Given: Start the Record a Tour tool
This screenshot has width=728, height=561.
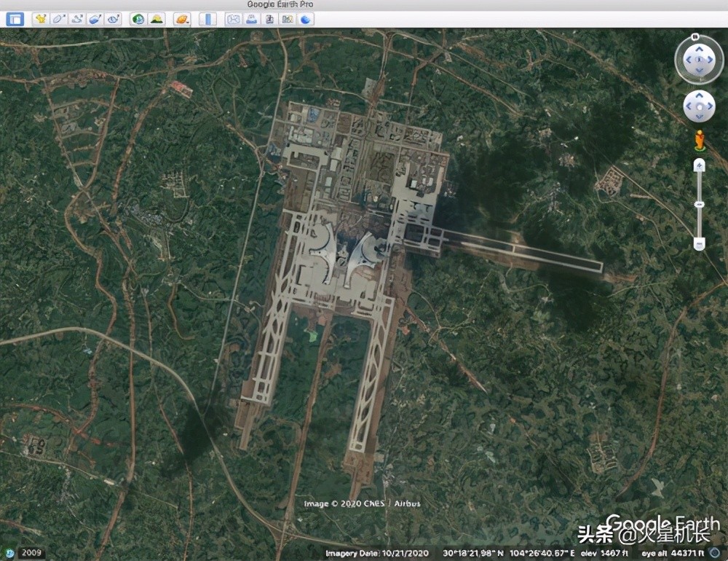Looking at the screenshot, I should pos(113,19).
